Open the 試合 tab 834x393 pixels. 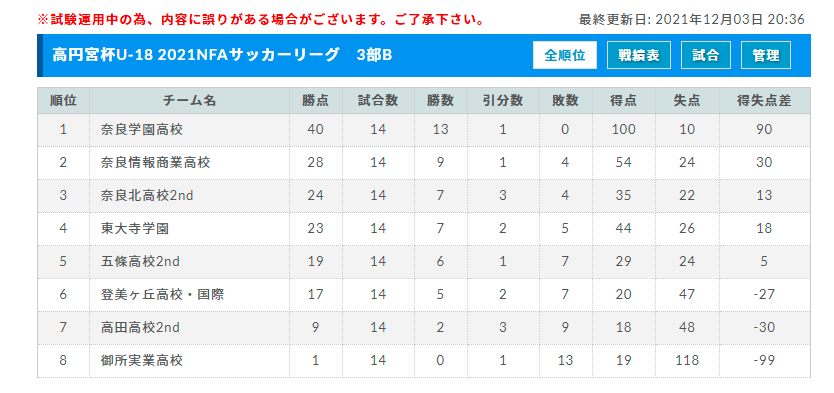point(706,55)
